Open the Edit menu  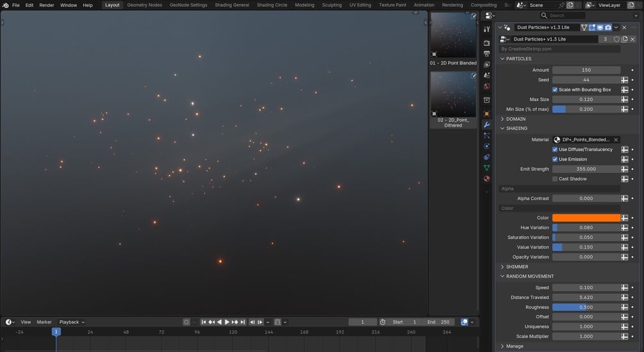coord(29,5)
